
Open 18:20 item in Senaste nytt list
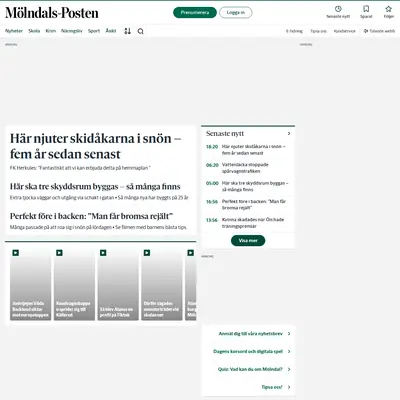tap(247, 150)
